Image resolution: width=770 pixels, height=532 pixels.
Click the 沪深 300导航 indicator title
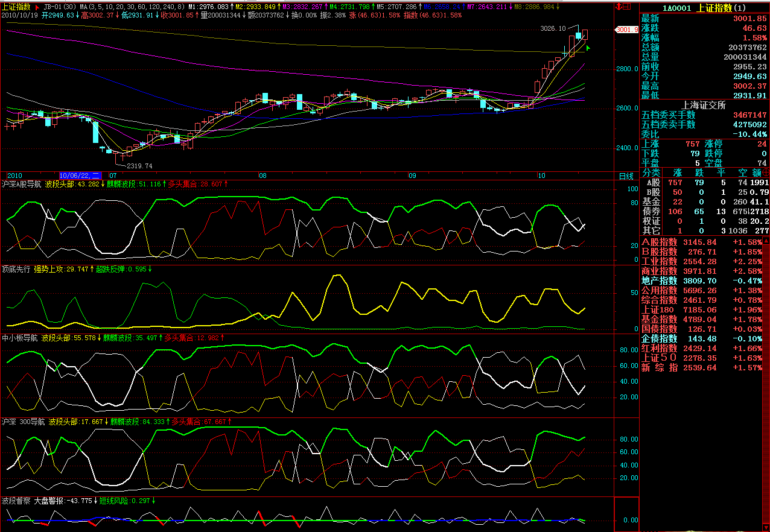(x=24, y=422)
